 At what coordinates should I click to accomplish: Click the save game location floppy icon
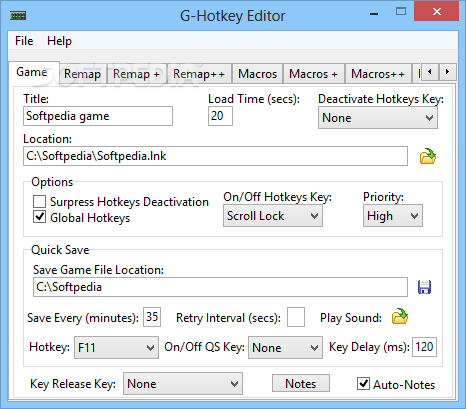coord(424,287)
